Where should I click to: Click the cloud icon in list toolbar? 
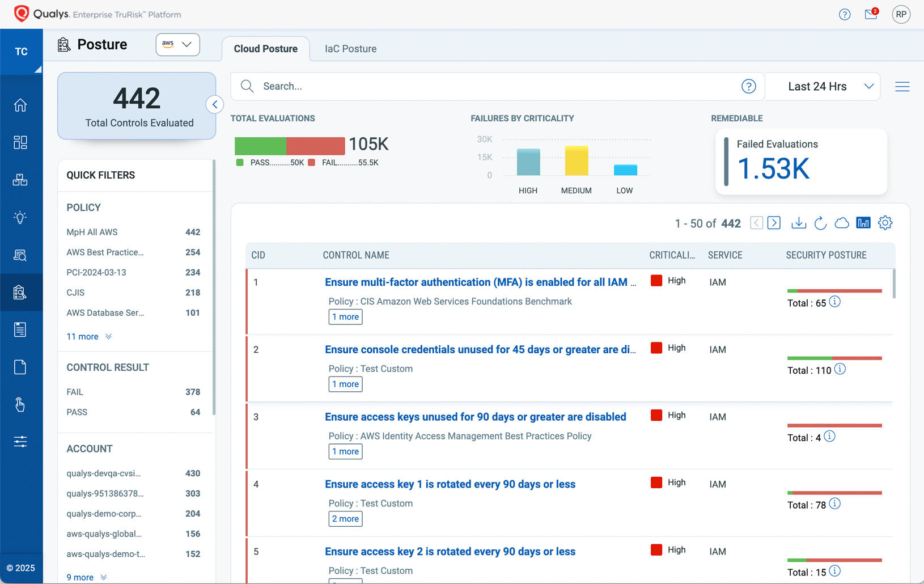tap(842, 223)
